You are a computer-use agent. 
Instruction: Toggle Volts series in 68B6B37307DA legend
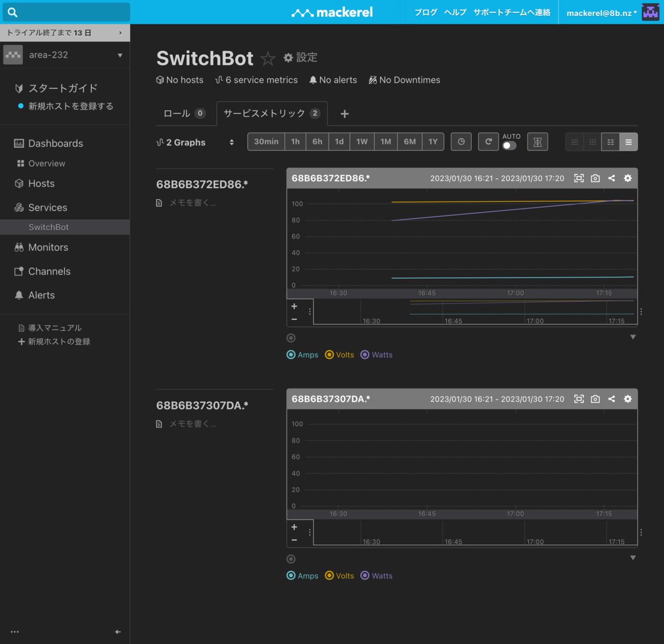(340, 576)
